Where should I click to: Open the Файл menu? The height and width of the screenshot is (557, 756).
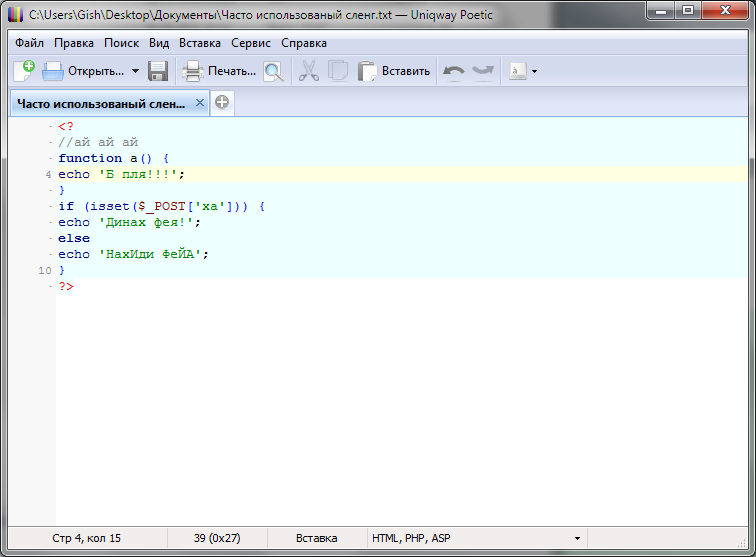(x=29, y=43)
